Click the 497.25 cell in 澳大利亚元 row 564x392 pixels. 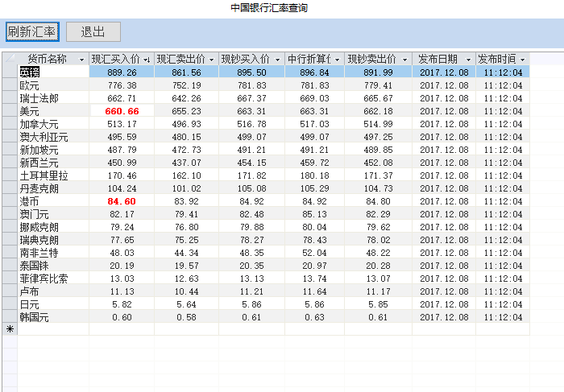(x=378, y=137)
